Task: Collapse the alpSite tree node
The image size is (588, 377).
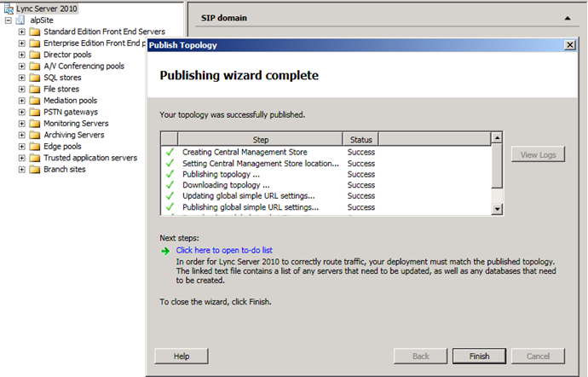Action: pos(9,20)
